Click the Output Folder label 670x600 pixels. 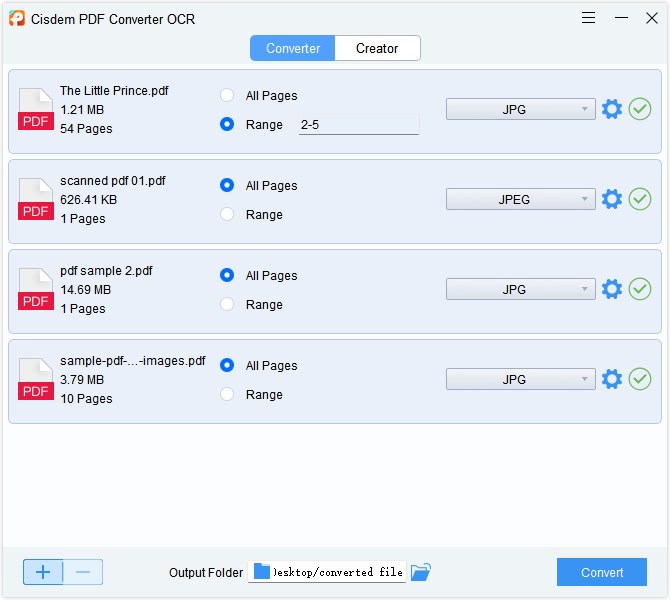tap(206, 572)
